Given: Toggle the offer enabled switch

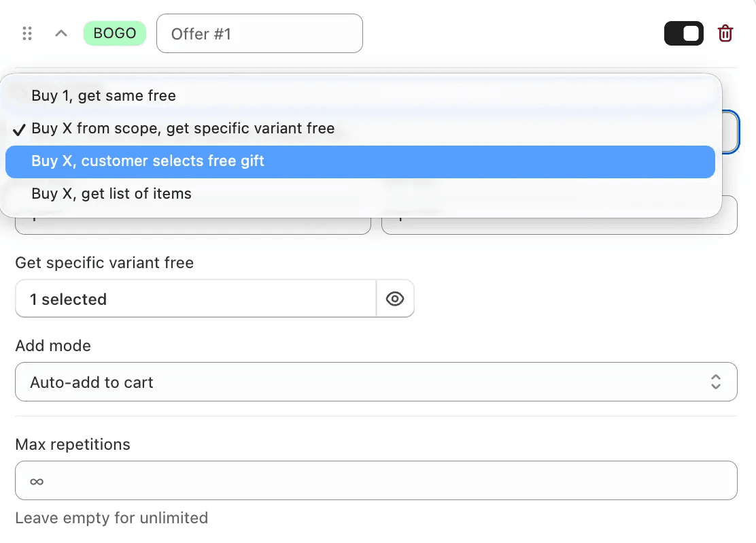Looking at the screenshot, I should point(684,33).
